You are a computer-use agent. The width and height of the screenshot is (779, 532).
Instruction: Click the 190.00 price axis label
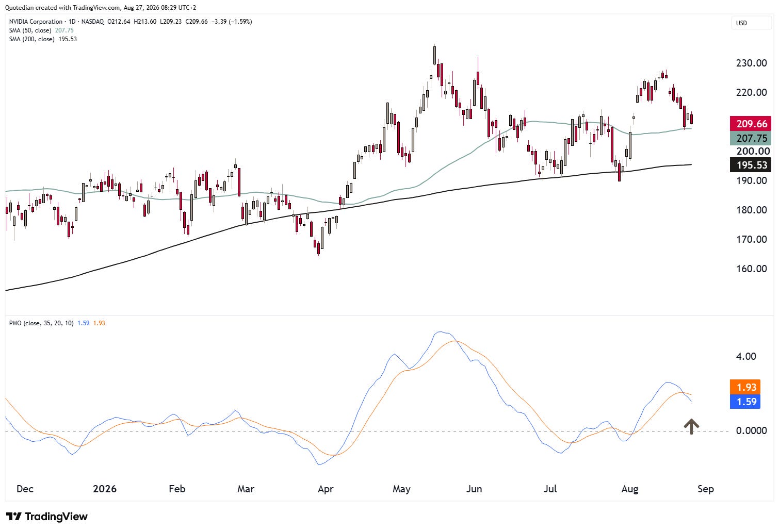coord(752,180)
